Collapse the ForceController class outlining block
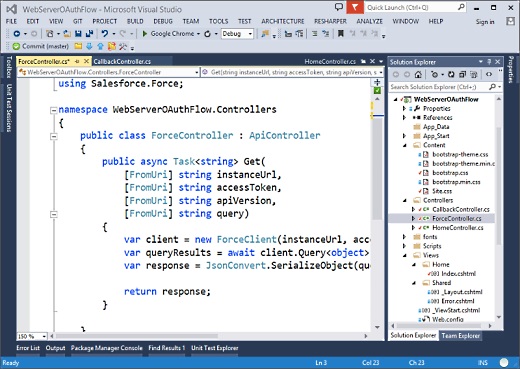Viewport: 520px width, 369px height. 53,136
